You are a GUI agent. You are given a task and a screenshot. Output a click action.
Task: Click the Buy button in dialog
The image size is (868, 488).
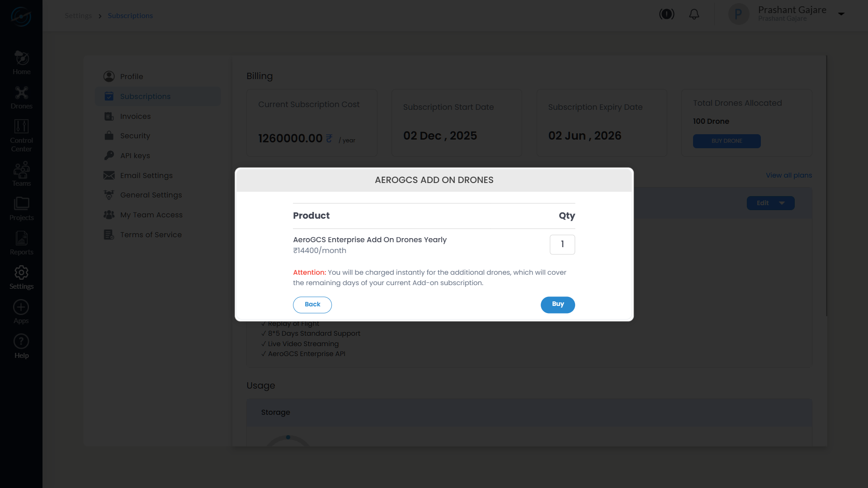coord(557,305)
